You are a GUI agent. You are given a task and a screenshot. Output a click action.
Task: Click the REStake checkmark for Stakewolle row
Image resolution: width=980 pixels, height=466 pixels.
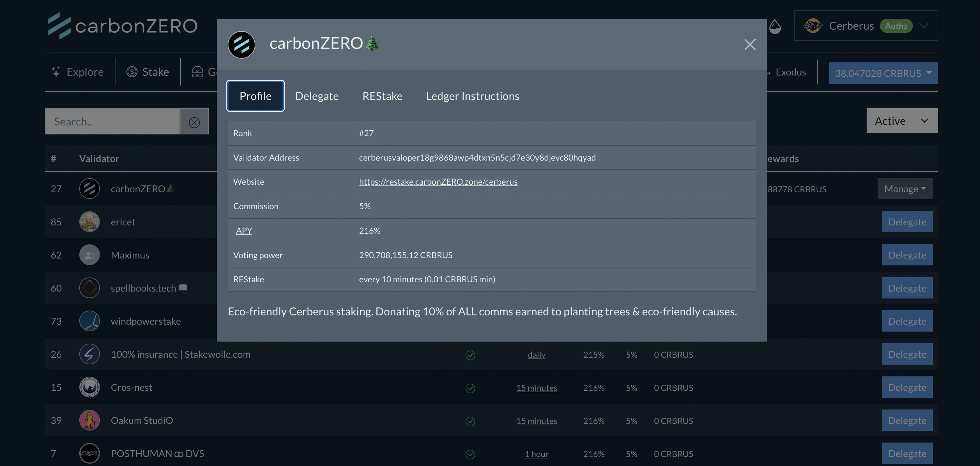[470, 355]
